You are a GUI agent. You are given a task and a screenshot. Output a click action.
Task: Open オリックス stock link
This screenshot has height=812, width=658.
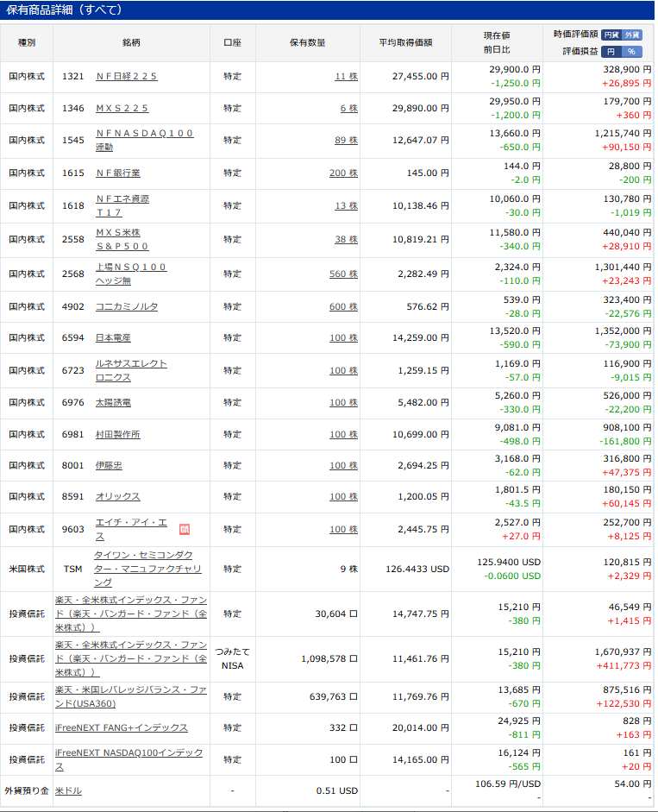(118, 497)
